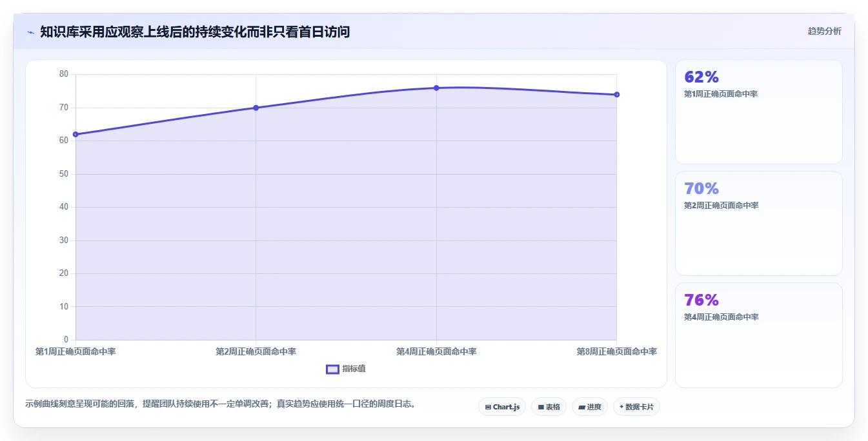Click the y-axis value 40
The width and height of the screenshot is (868, 441).
(63, 207)
